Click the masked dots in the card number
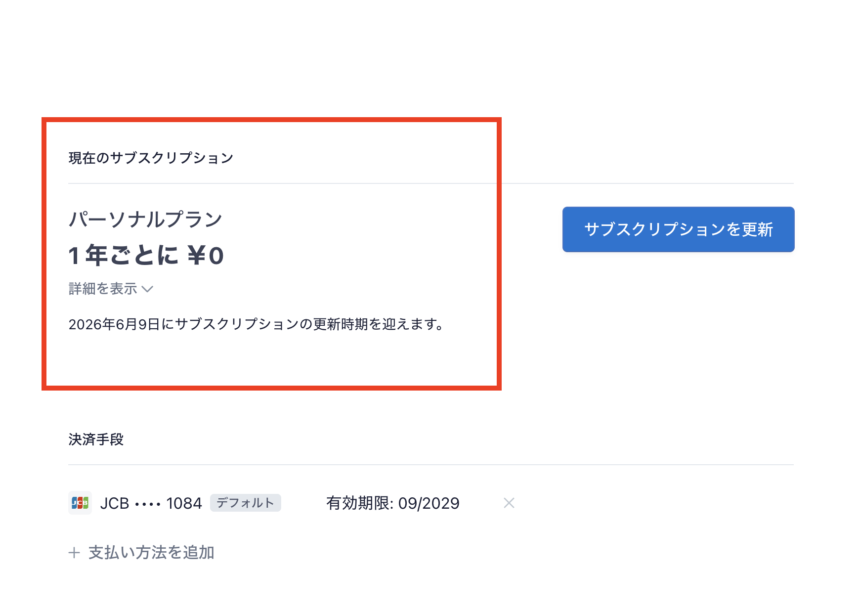The image size is (859, 616). (148, 505)
